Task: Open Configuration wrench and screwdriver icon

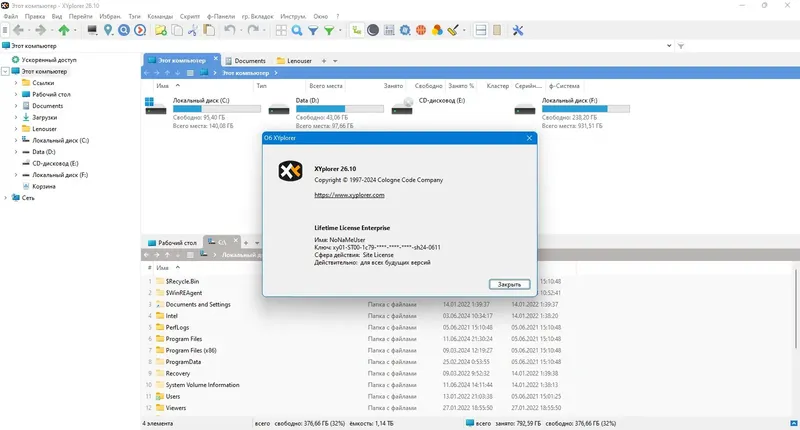Action: (x=518, y=31)
